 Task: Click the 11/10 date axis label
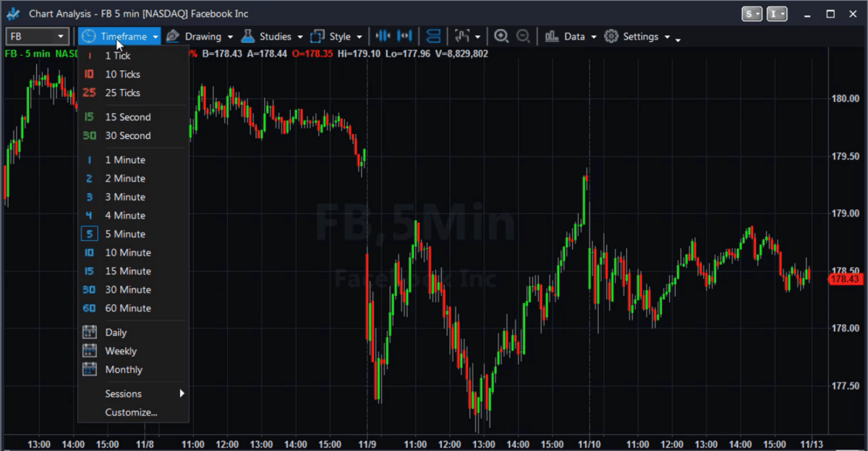click(590, 444)
